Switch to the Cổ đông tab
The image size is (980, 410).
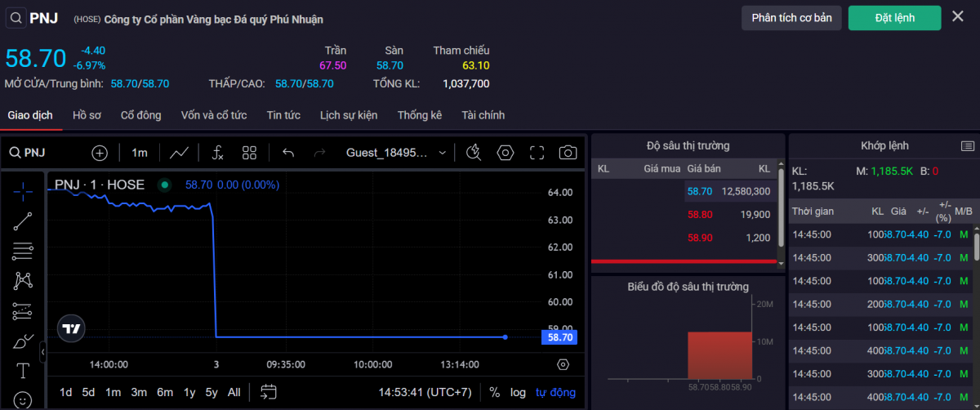(140, 115)
